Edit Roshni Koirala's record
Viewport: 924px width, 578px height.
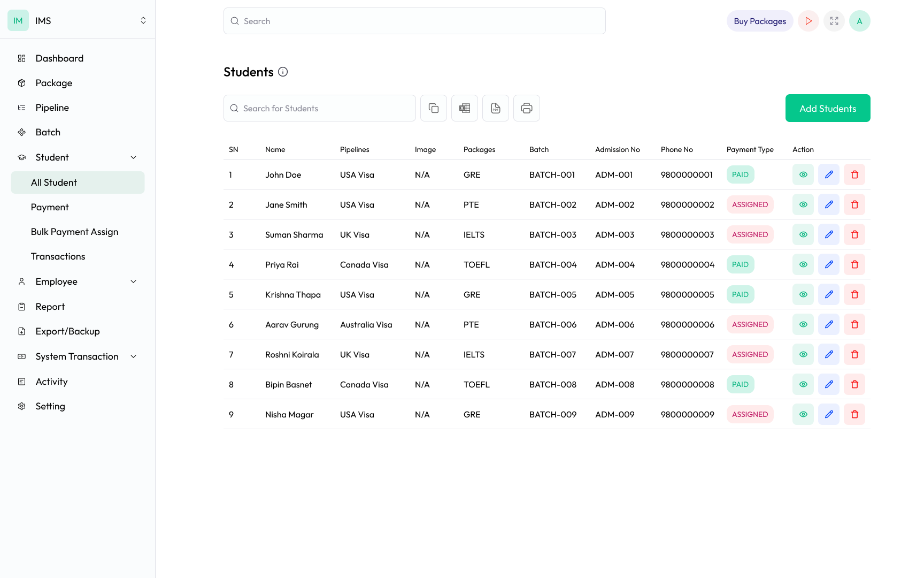pyautogui.click(x=829, y=354)
